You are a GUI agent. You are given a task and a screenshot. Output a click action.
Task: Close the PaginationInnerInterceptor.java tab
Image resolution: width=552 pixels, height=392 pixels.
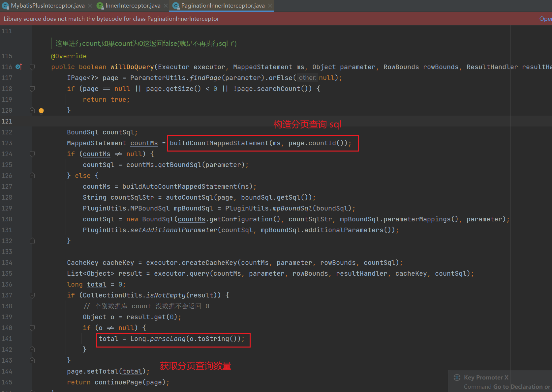click(x=270, y=6)
